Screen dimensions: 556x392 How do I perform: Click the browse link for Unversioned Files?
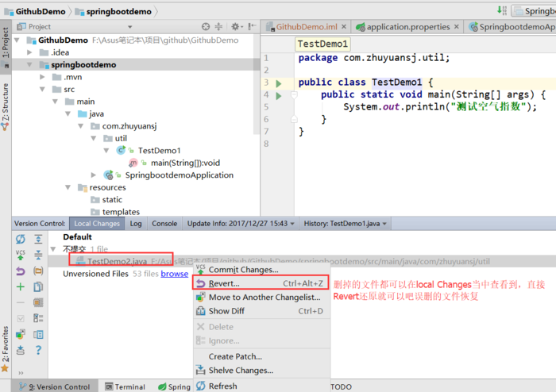tap(175, 274)
